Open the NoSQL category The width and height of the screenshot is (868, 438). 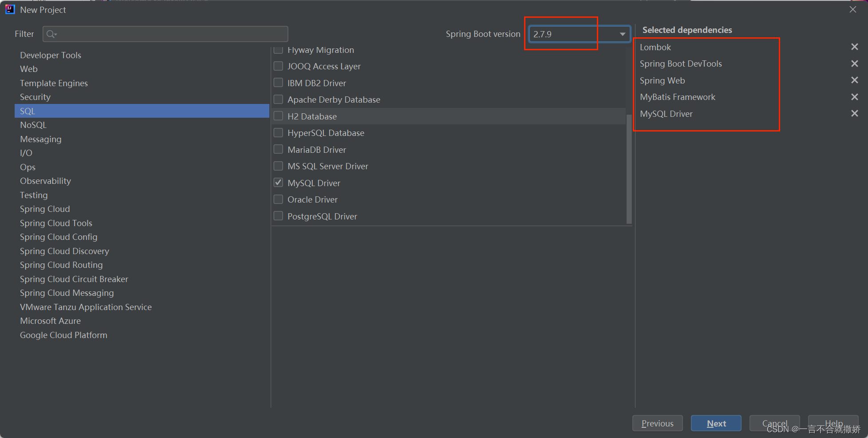pyautogui.click(x=142, y=125)
